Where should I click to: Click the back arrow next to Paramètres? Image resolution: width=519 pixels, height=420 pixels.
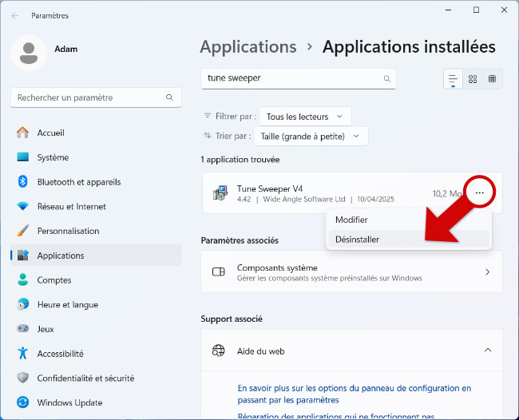click(15, 15)
